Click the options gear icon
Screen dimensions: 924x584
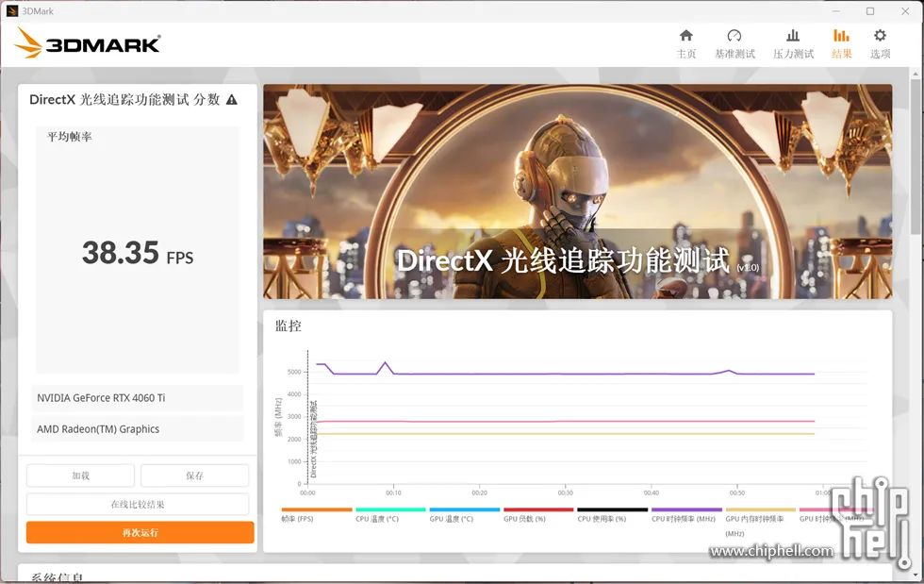880,36
